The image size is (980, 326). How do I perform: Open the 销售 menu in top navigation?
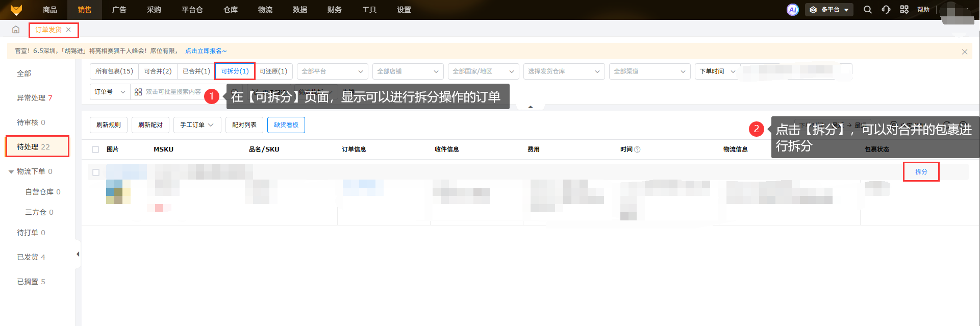(85, 10)
